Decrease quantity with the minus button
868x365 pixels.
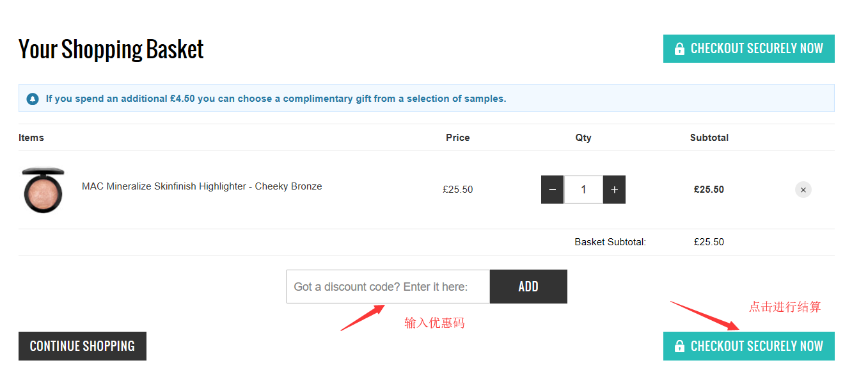[552, 190]
